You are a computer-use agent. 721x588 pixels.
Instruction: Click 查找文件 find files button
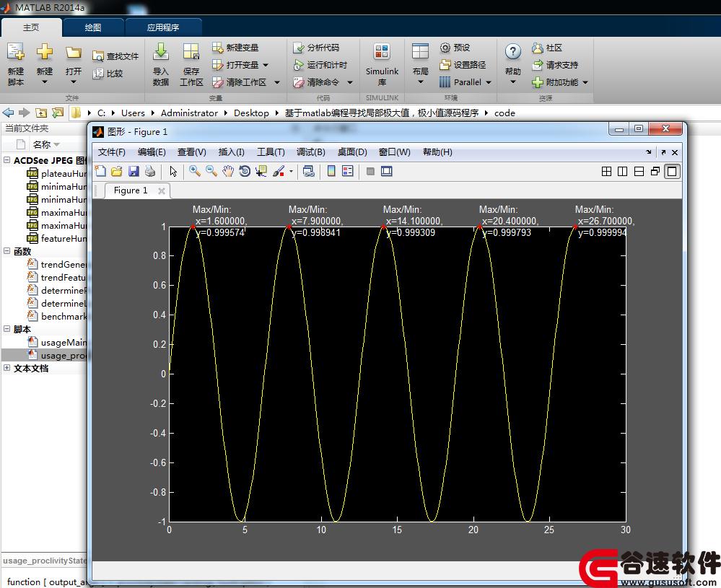point(115,56)
